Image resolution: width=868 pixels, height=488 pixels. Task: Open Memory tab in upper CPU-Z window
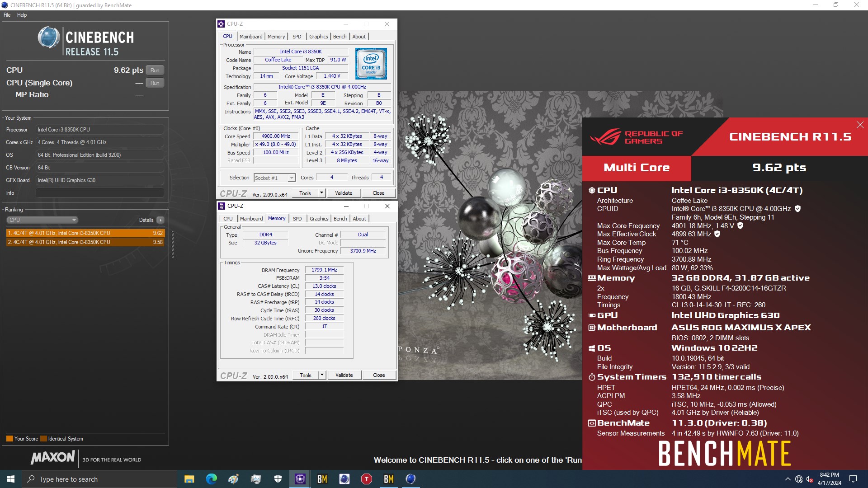(276, 37)
